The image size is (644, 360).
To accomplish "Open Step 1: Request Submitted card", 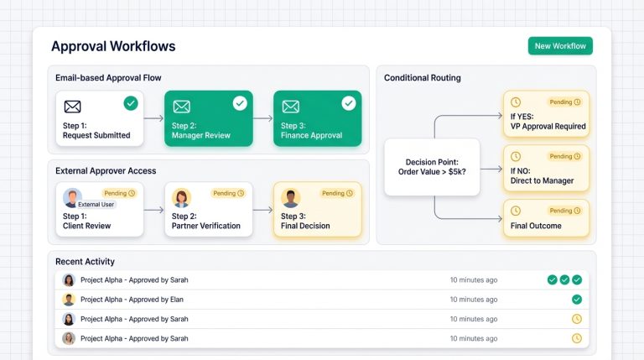I will click(100, 118).
